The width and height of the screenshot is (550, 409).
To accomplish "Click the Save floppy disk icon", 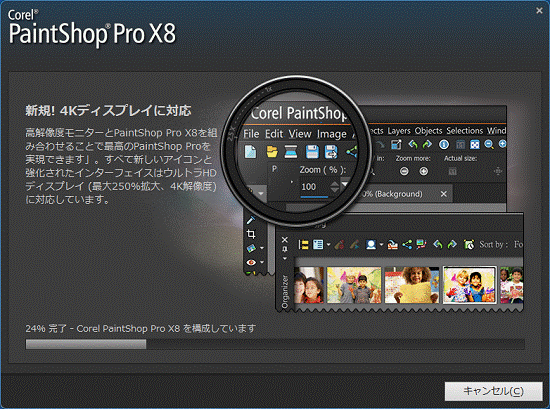I will pos(312,152).
